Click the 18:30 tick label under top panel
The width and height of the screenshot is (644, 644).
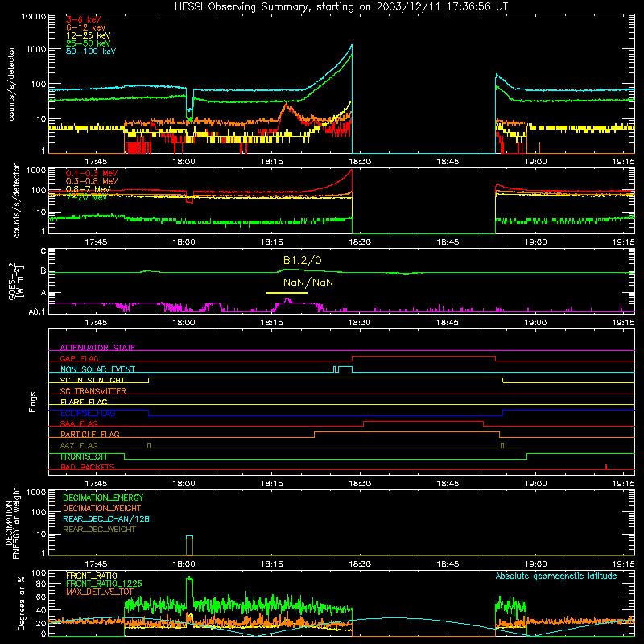point(360,162)
